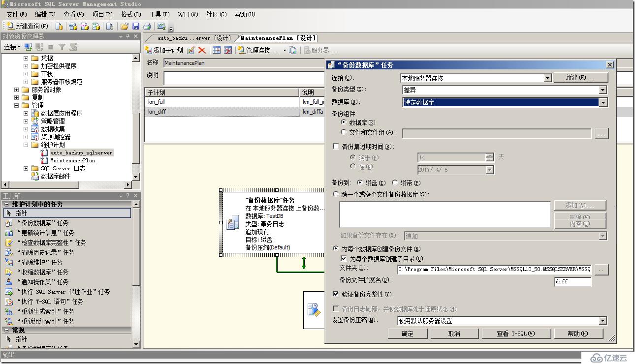Click 确定 (OK) button
Viewport: 635px width, 364px height.
point(408,334)
